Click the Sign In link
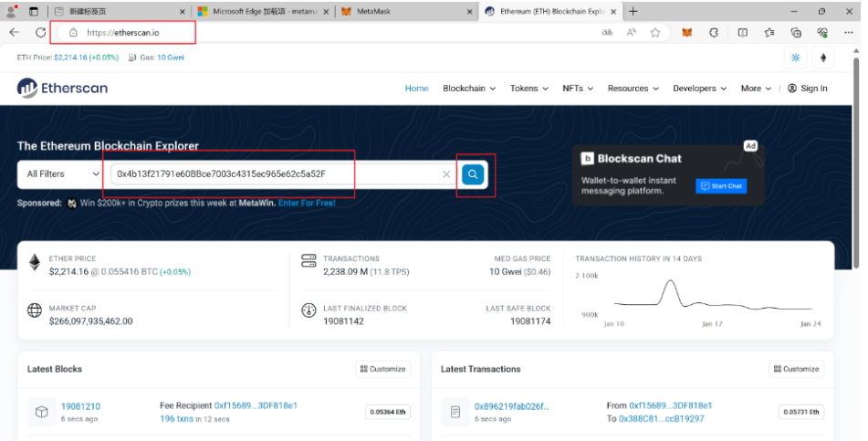868x441 pixels. pos(807,88)
